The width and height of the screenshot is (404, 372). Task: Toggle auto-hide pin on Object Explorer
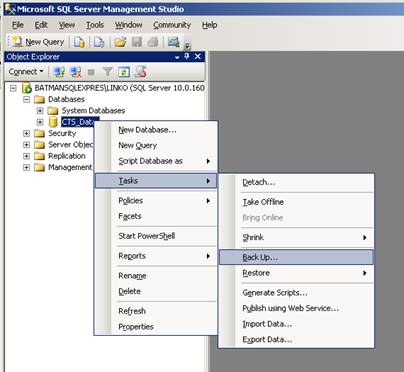coord(187,57)
